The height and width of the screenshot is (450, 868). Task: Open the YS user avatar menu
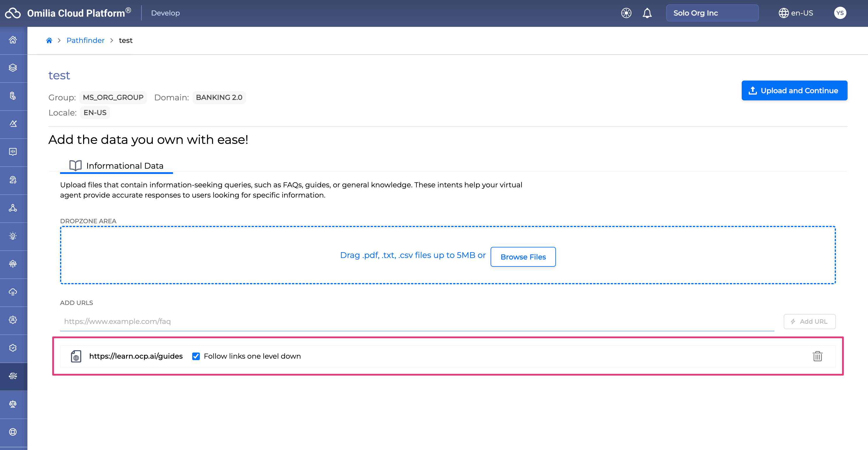(x=840, y=13)
